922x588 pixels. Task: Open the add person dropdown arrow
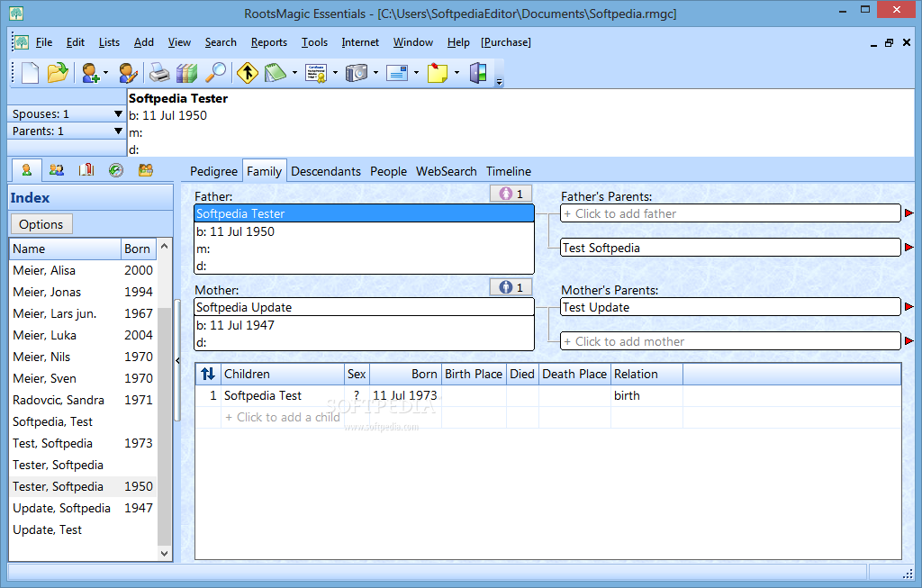[x=106, y=73]
